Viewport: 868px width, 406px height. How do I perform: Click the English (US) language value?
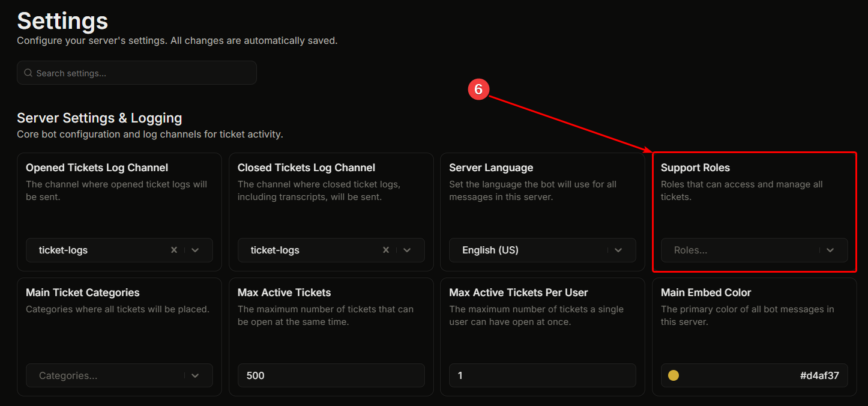(x=490, y=250)
